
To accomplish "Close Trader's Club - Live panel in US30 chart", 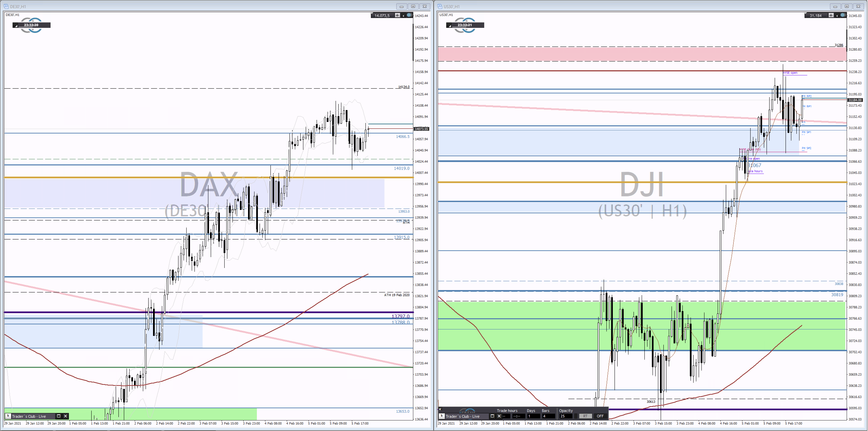I will 499,416.
